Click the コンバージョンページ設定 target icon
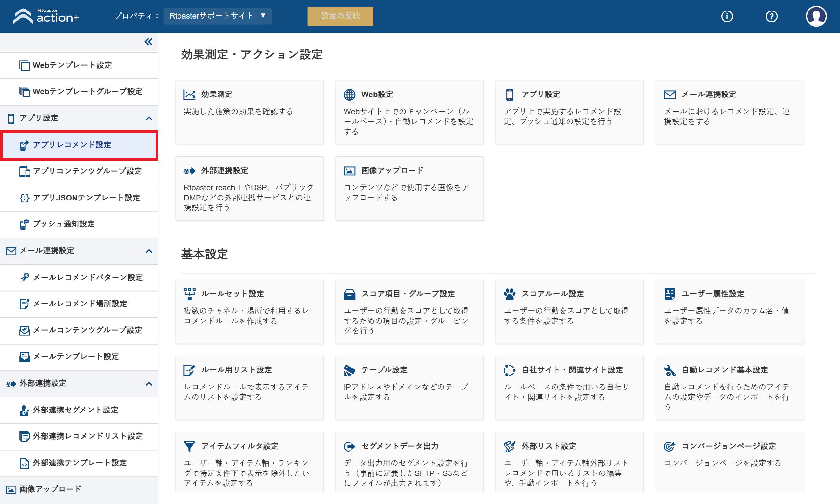 pos(670,446)
